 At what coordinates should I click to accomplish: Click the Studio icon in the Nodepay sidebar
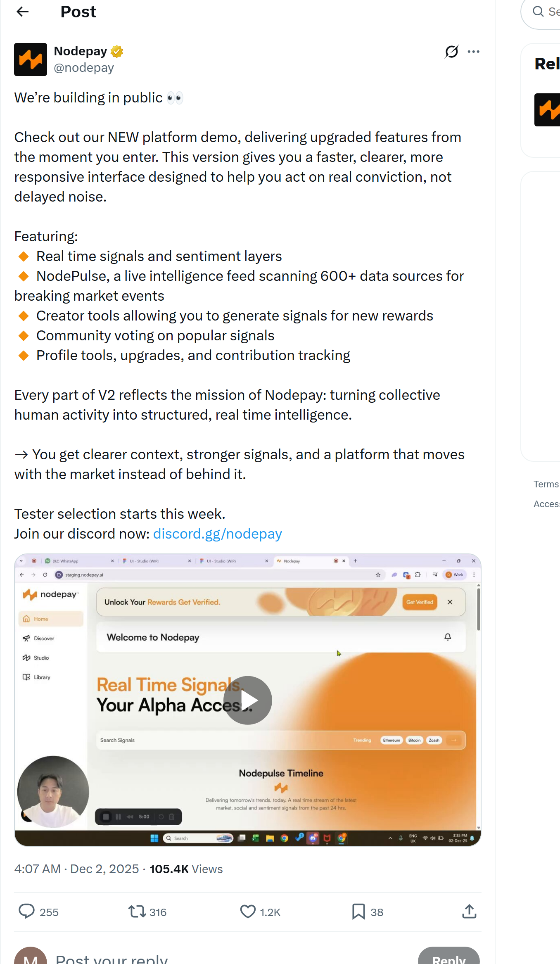tap(26, 658)
